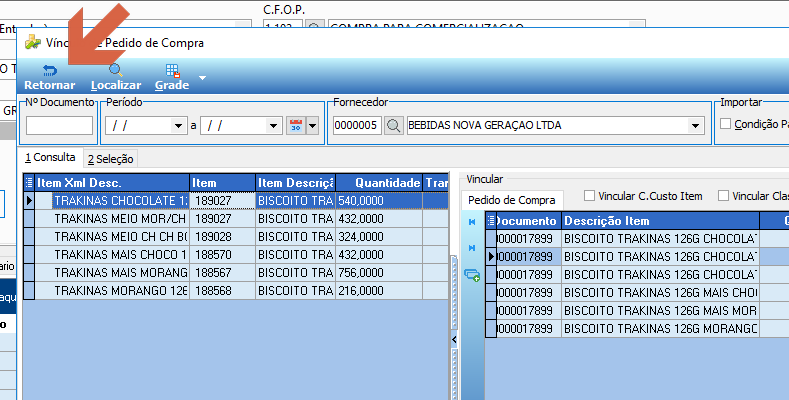Open the Localizar search tool
The width and height of the screenshot is (789, 400).
[116, 77]
